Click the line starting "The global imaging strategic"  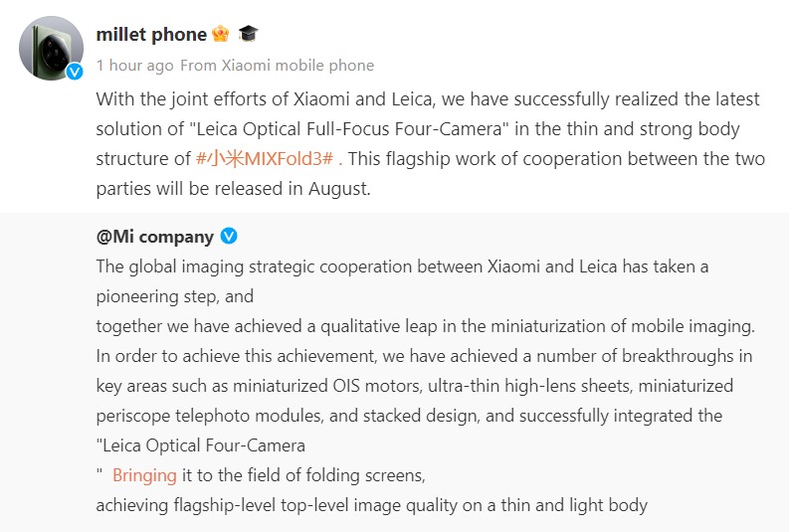pos(402,266)
